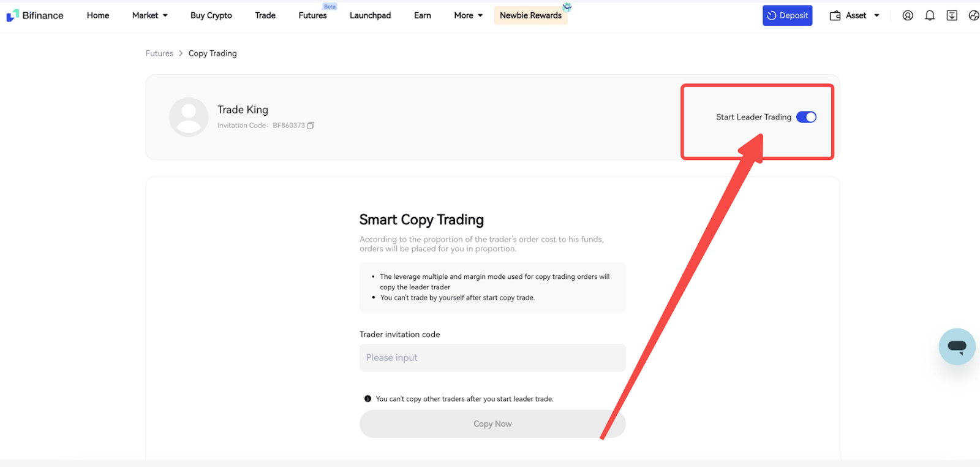
Task: Click the Futures breadcrumb link
Action: coord(159,53)
